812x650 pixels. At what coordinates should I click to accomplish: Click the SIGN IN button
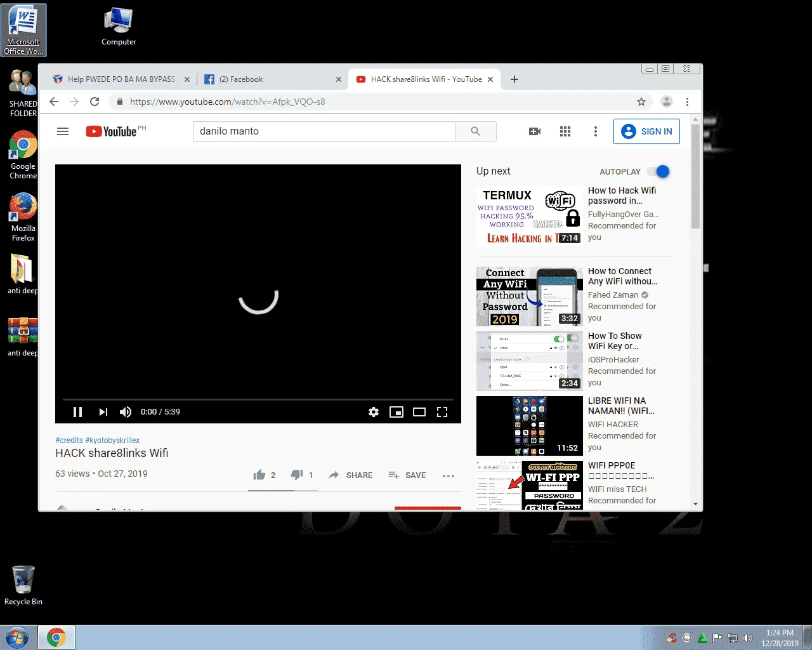pos(646,131)
